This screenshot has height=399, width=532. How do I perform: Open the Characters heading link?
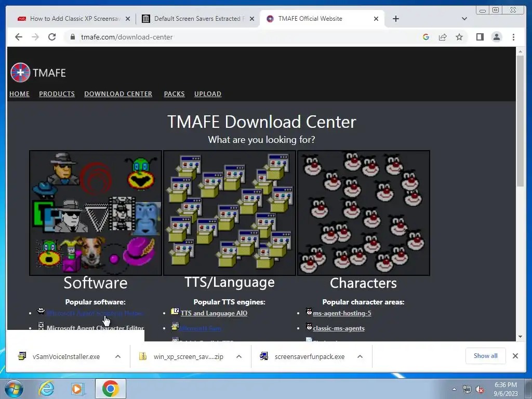pos(363,283)
